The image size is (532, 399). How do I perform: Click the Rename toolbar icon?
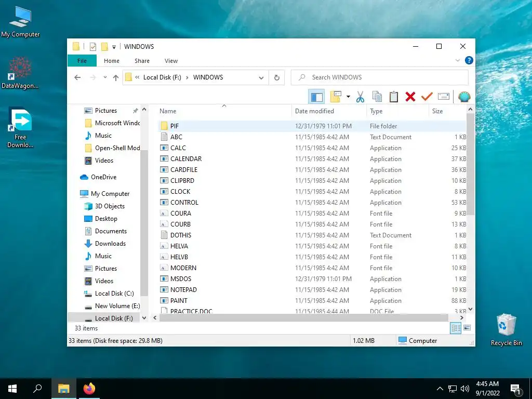pos(444,97)
